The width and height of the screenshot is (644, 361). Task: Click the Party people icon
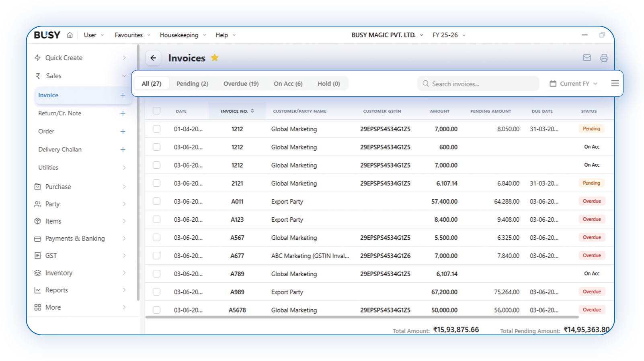pos(38,204)
